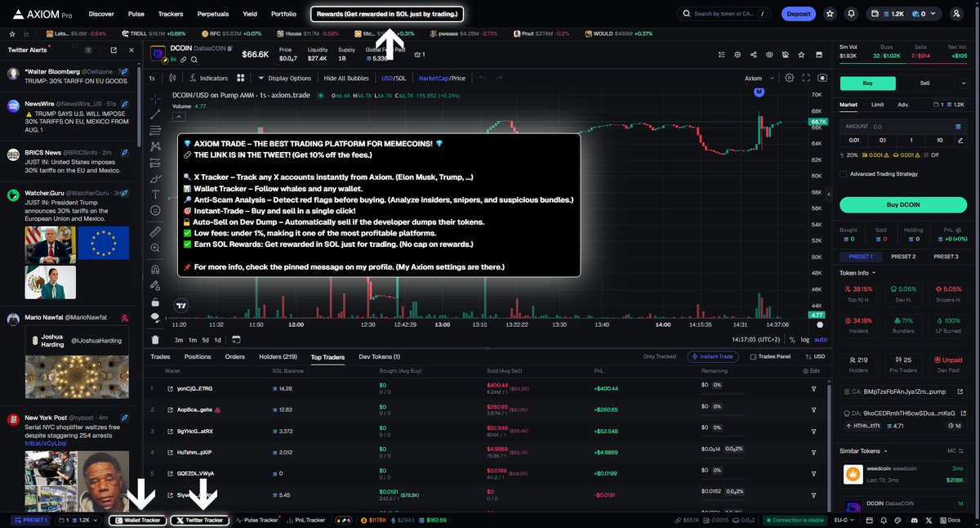Screen dimensions: 980x528
Task: Filter the yonCjQ...E7RG trader row
Action: click(813, 388)
